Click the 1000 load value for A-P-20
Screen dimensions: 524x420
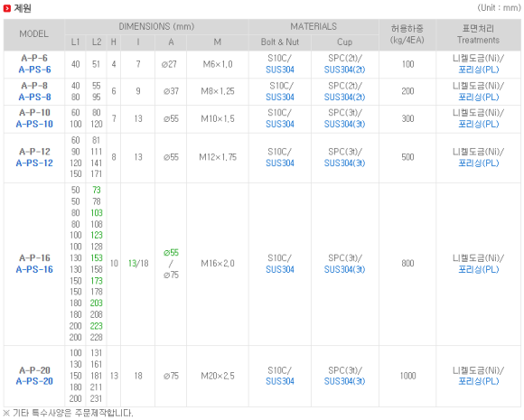(407, 376)
